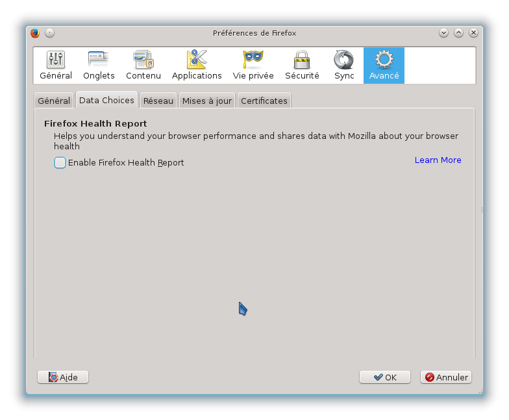Switch to the Réseau tab

(x=158, y=101)
